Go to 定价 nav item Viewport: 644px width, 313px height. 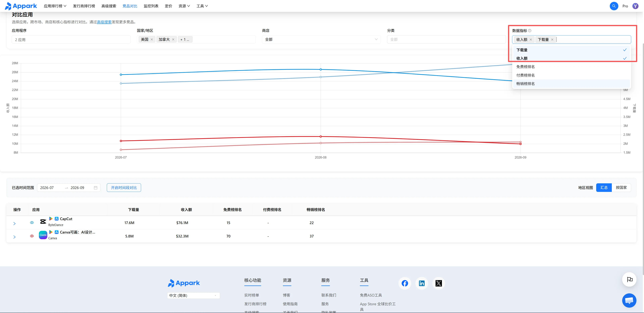169,6
